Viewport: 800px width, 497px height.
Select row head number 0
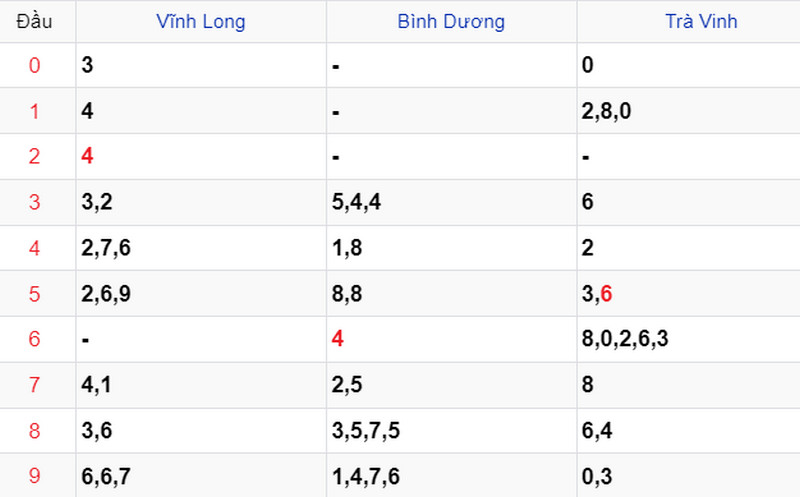[35, 66]
